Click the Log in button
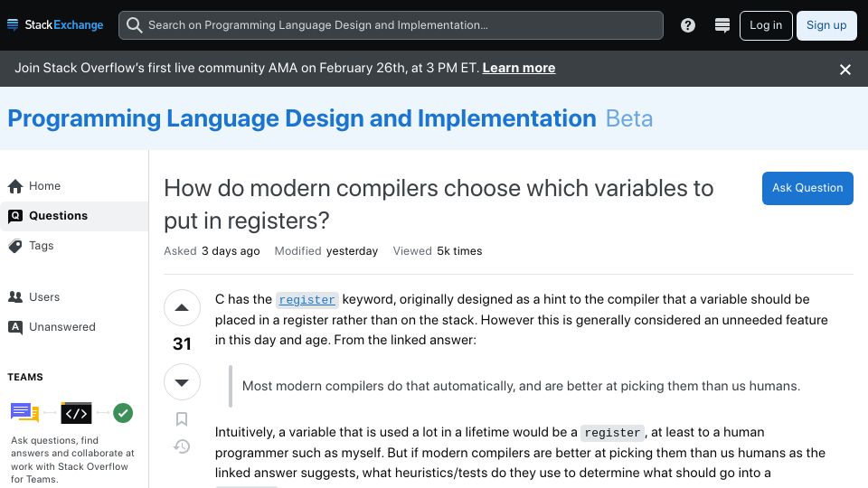The image size is (868, 488). point(766,25)
